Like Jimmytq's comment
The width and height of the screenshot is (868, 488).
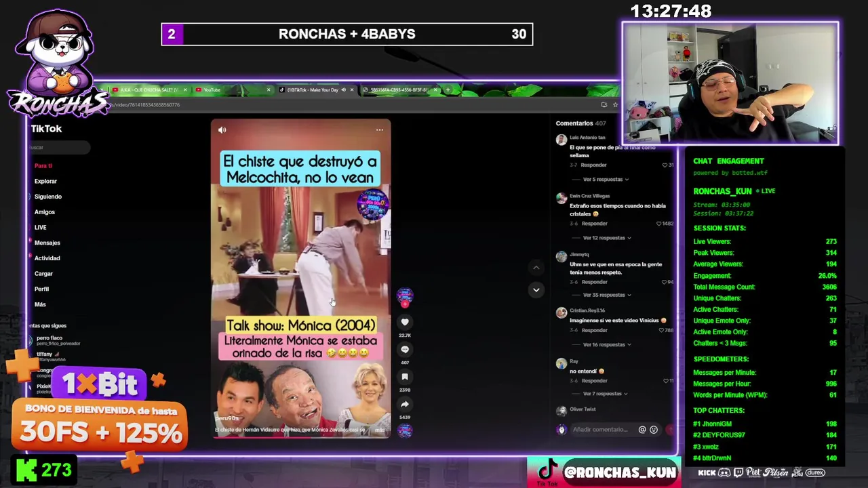tap(665, 282)
